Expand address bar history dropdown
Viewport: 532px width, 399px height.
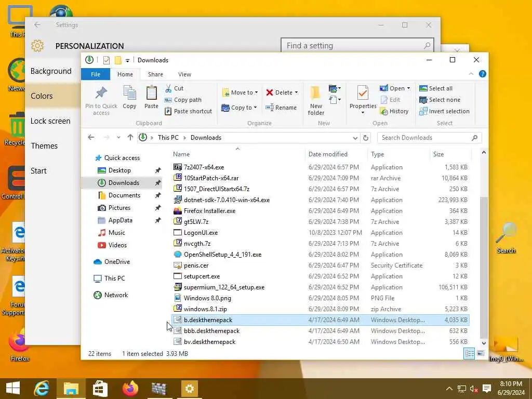355,138
